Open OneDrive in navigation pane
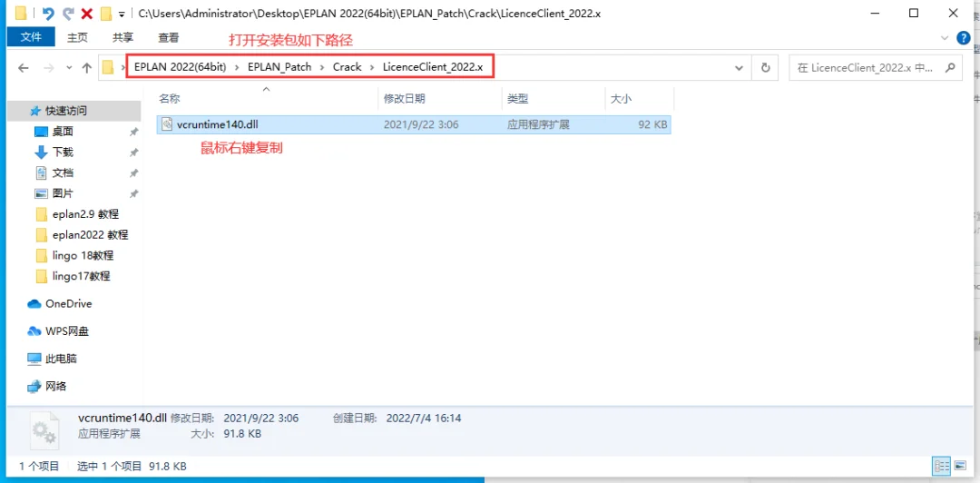The width and height of the screenshot is (980, 483). click(68, 303)
